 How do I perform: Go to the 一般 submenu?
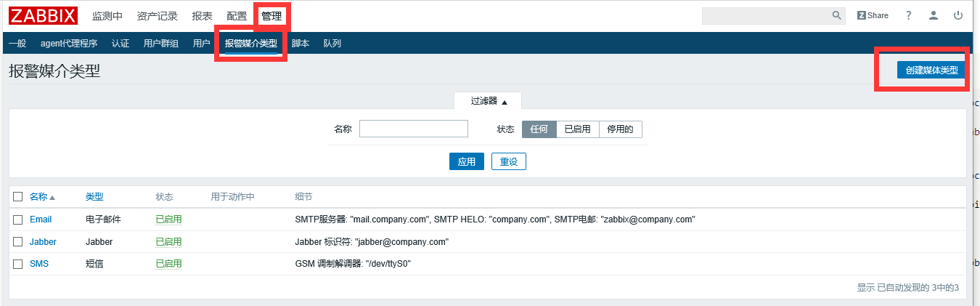(17, 44)
